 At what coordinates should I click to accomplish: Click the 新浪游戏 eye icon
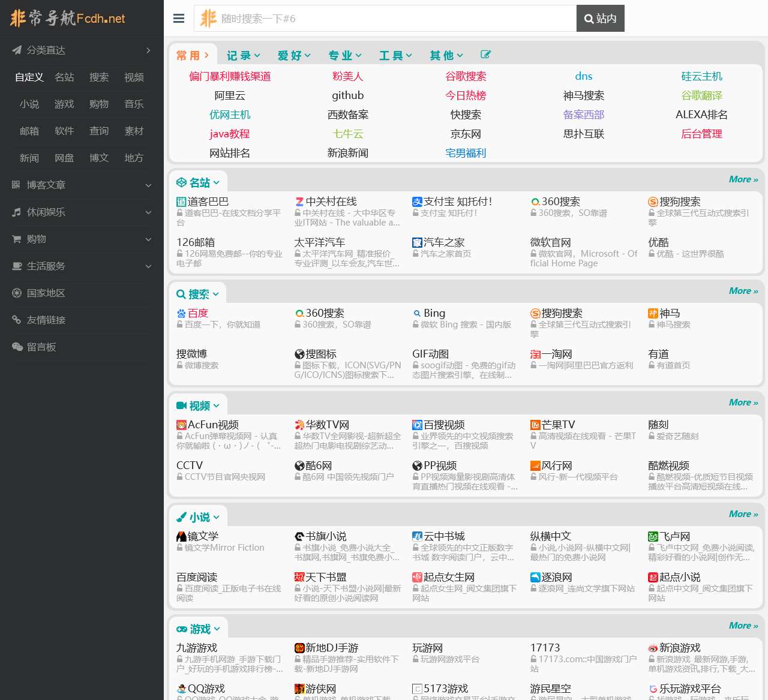[x=653, y=648]
